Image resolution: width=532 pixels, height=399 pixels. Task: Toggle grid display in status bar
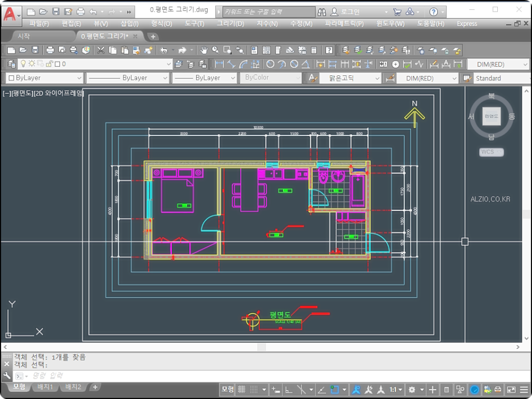tap(242, 390)
